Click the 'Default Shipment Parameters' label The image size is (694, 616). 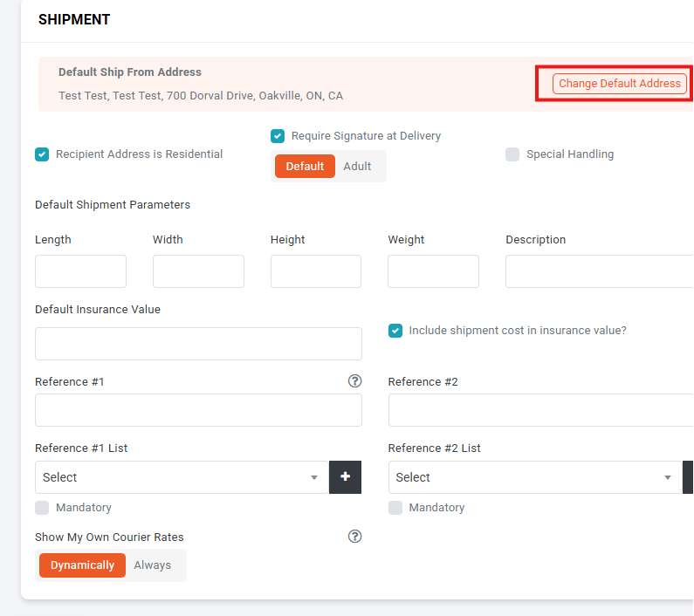click(x=113, y=205)
